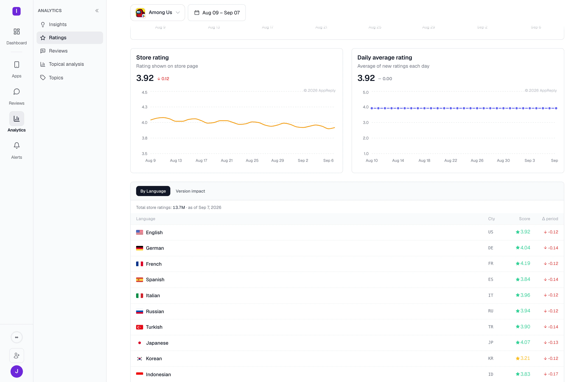Screen dimensions: 588x382
Task: Click the Cty column header
Action: coord(491,219)
